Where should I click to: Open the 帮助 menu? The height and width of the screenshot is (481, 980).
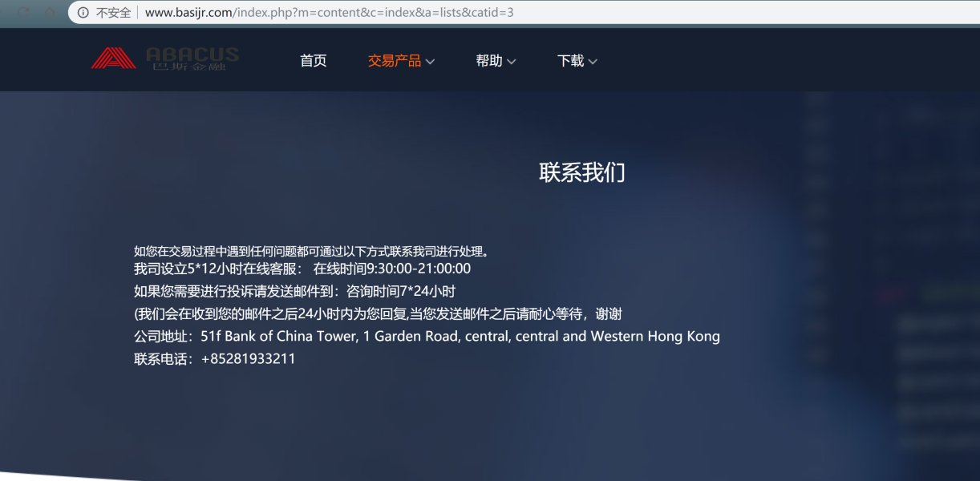click(489, 61)
